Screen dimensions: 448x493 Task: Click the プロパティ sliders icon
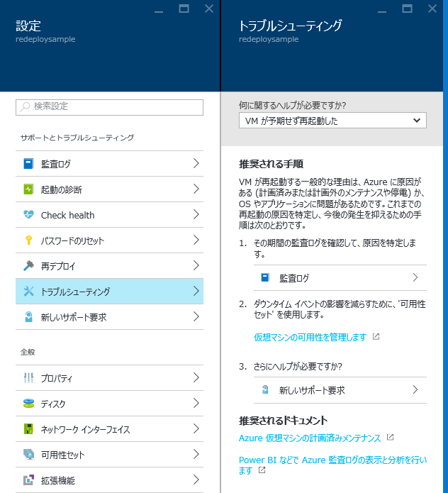point(28,377)
